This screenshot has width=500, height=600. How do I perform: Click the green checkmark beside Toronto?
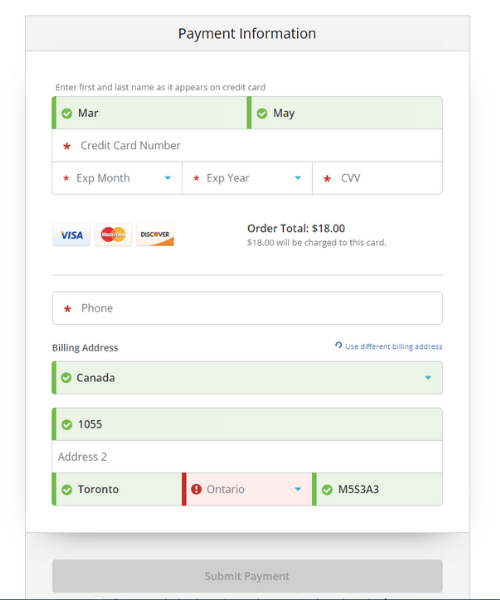tap(67, 489)
